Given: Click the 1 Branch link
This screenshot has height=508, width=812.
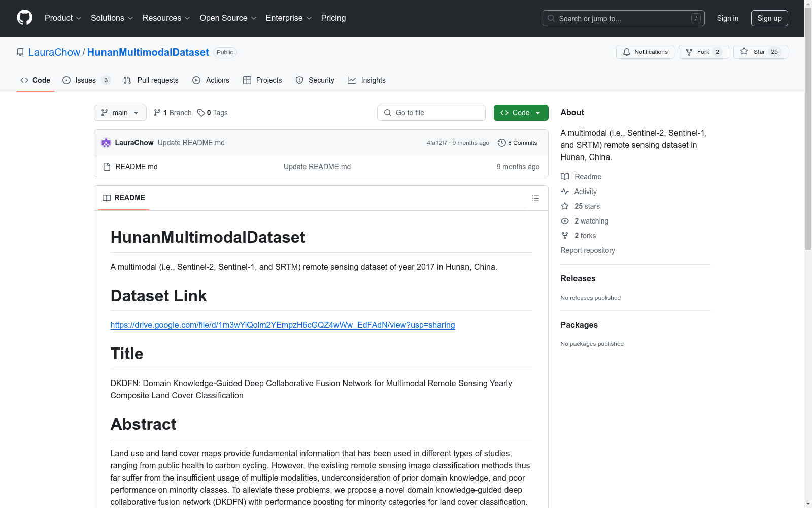Looking at the screenshot, I should pyautogui.click(x=173, y=113).
